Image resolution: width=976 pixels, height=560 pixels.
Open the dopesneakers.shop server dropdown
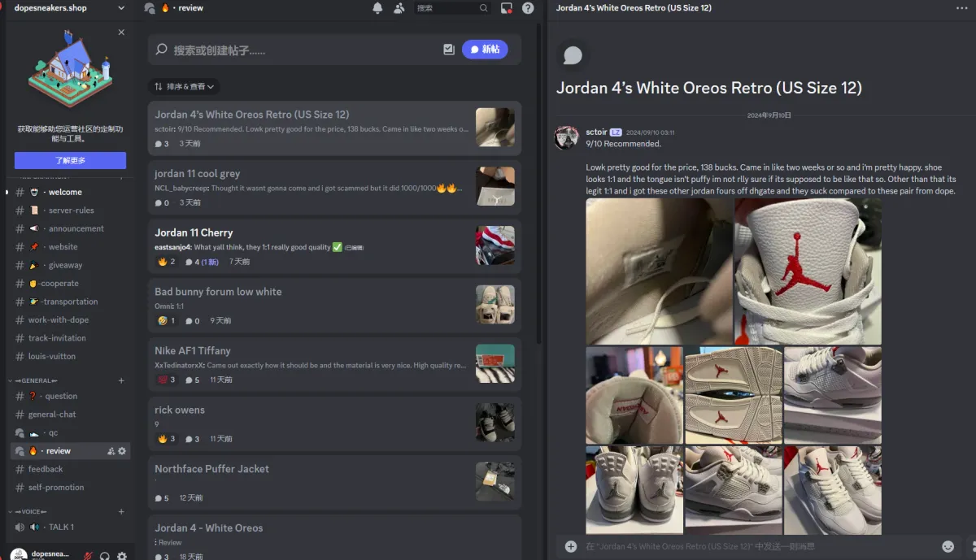68,8
